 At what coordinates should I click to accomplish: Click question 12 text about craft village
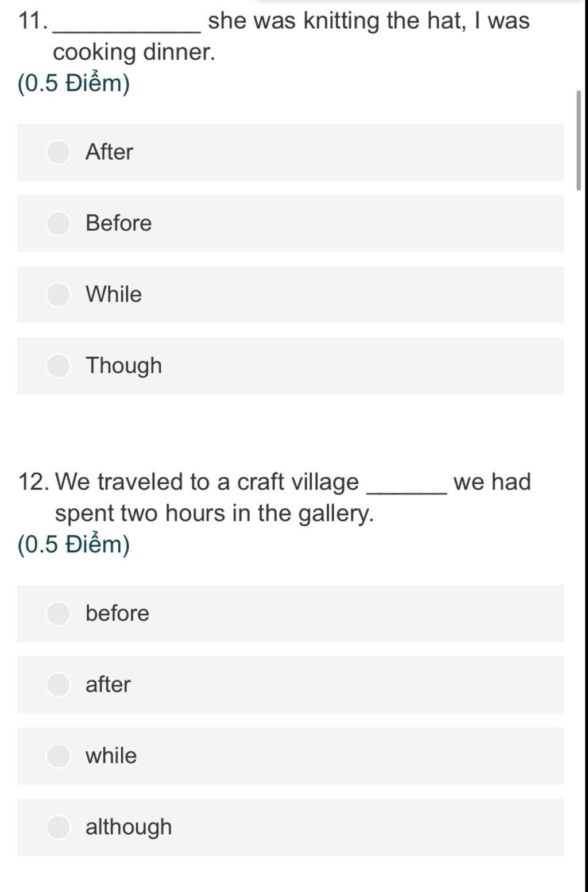274,497
